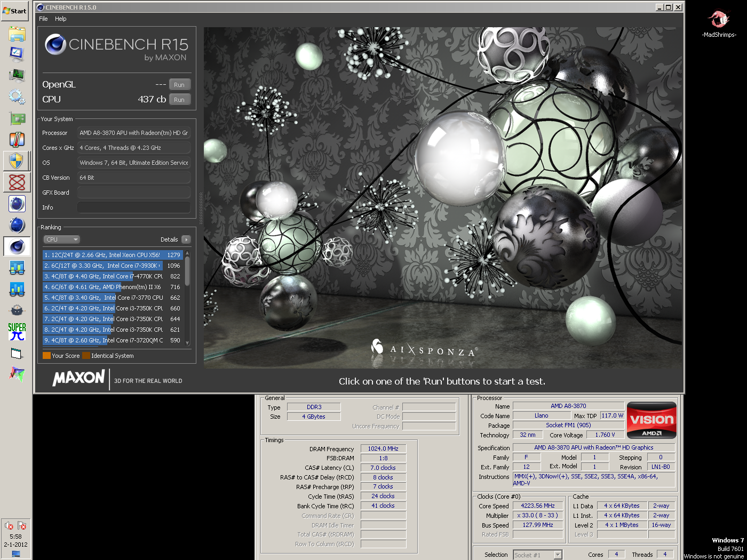The height and width of the screenshot is (560, 747).
Task: Click the GFX Board input field
Action: 134,193
